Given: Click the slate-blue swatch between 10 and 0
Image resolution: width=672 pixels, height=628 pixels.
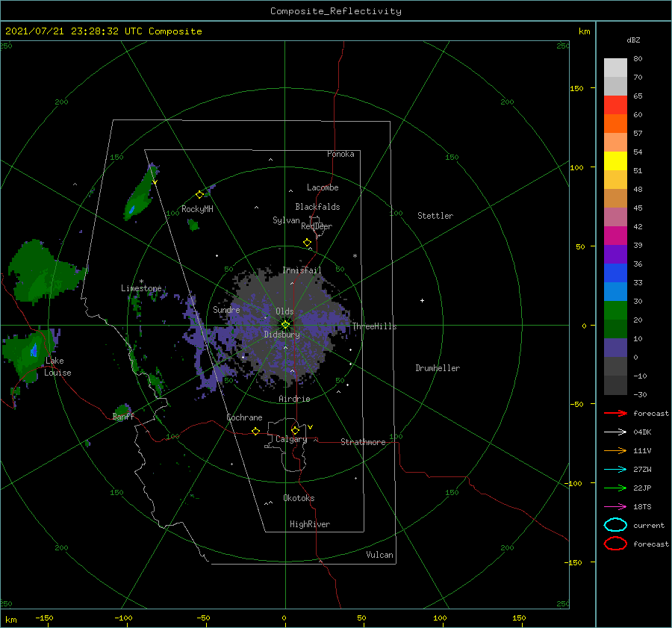Looking at the screenshot, I should click(x=615, y=348).
